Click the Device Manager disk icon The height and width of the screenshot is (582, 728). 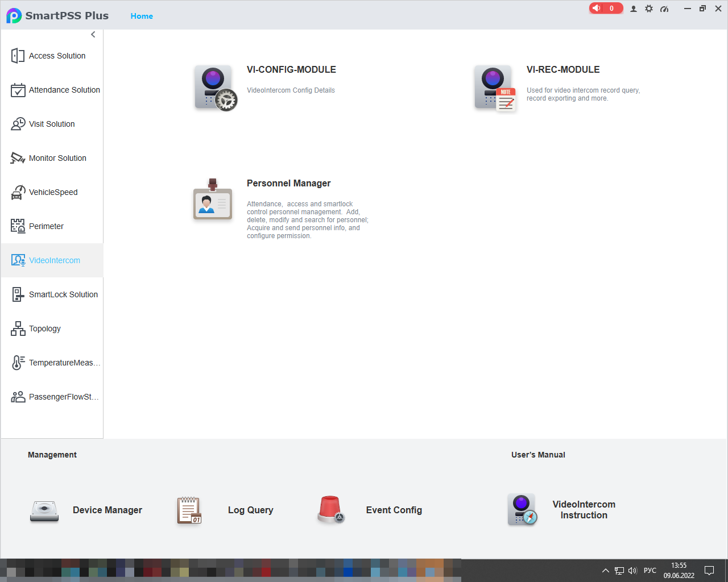point(44,510)
